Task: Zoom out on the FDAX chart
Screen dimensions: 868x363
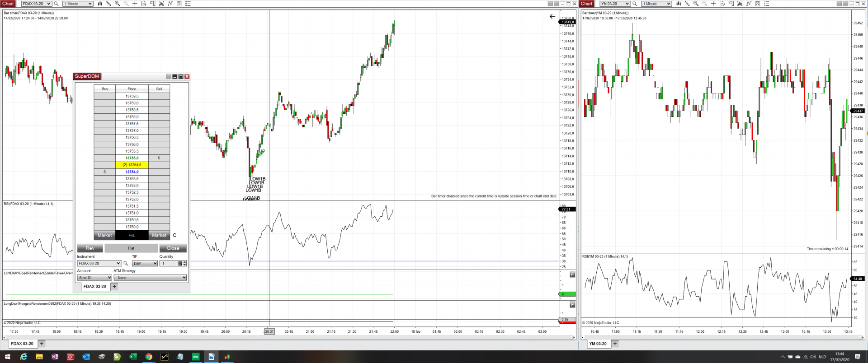Action: tap(126, 4)
